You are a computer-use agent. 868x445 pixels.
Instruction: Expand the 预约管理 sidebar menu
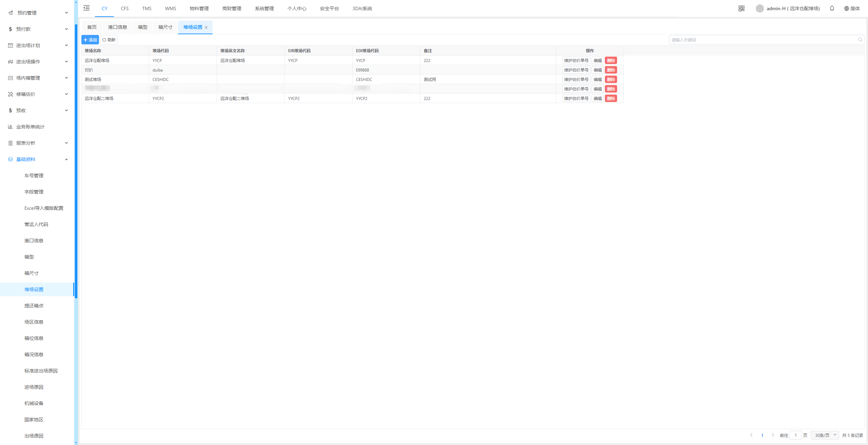pos(37,13)
